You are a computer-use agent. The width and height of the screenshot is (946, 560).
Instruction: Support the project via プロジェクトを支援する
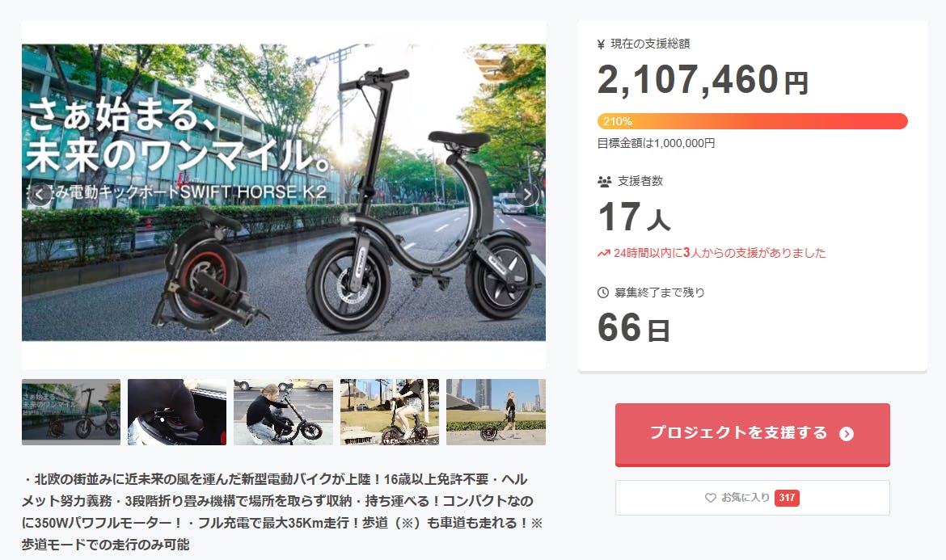752,435
